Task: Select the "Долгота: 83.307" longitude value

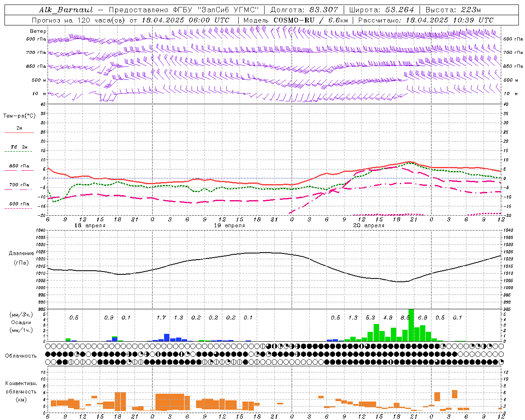Action: pyautogui.click(x=304, y=10)
